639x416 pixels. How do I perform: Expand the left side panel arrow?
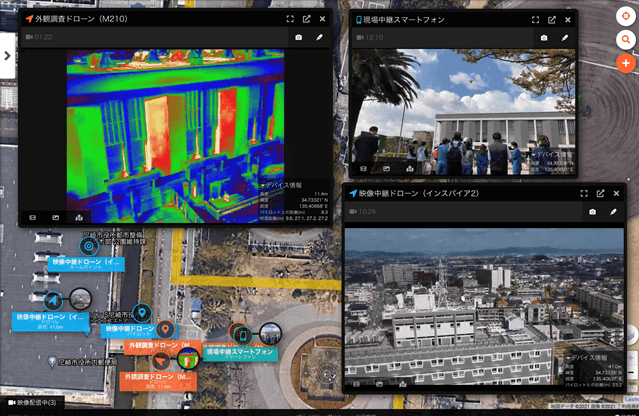pos(6,56)
